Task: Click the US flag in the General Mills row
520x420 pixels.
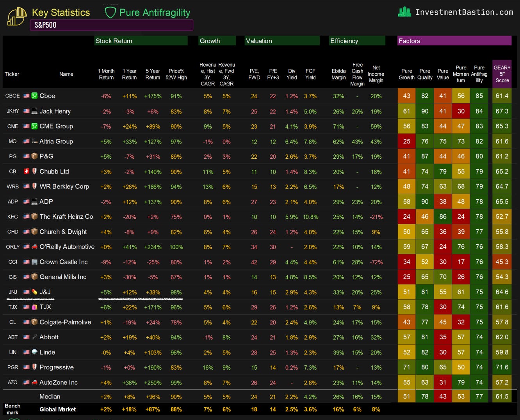Action: (x=26, y=277)
